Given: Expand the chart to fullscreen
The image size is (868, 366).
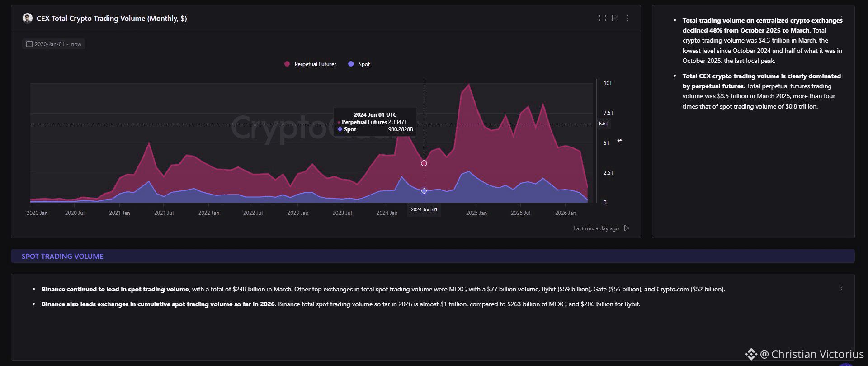Looking at the screenshot, I should (x=602, y=18).
